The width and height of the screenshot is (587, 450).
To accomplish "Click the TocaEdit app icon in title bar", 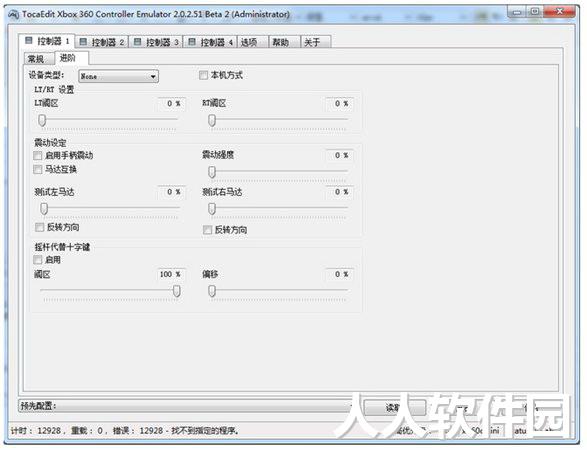I will [14, 15].
